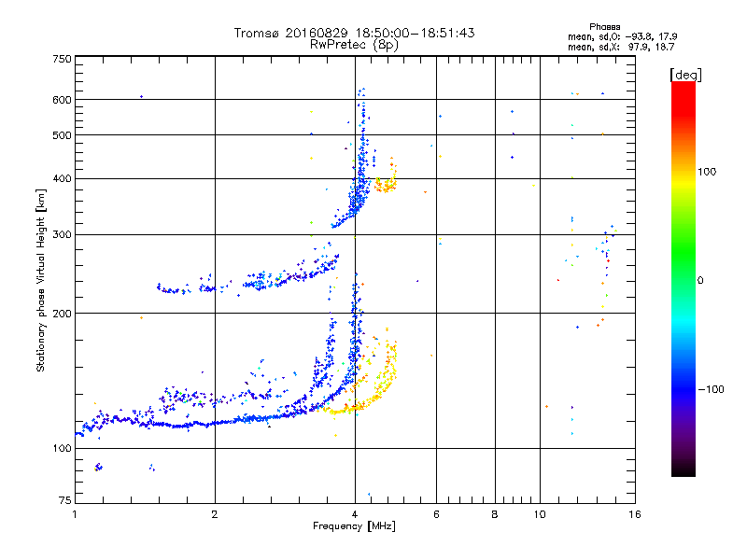Click the "[deg]" colorbar unit label
This screenshot has width=747, height=560.
(685, 75)
